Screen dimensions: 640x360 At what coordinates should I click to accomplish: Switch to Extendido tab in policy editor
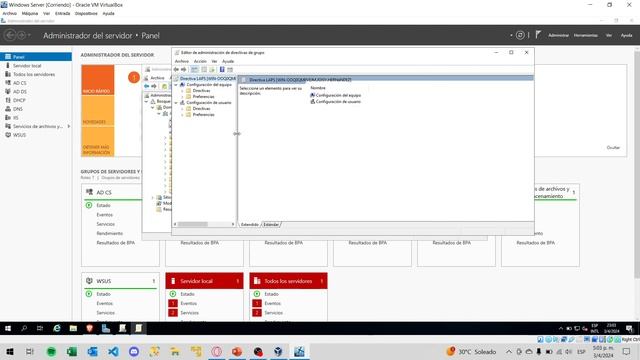click(x=249, y=224)
